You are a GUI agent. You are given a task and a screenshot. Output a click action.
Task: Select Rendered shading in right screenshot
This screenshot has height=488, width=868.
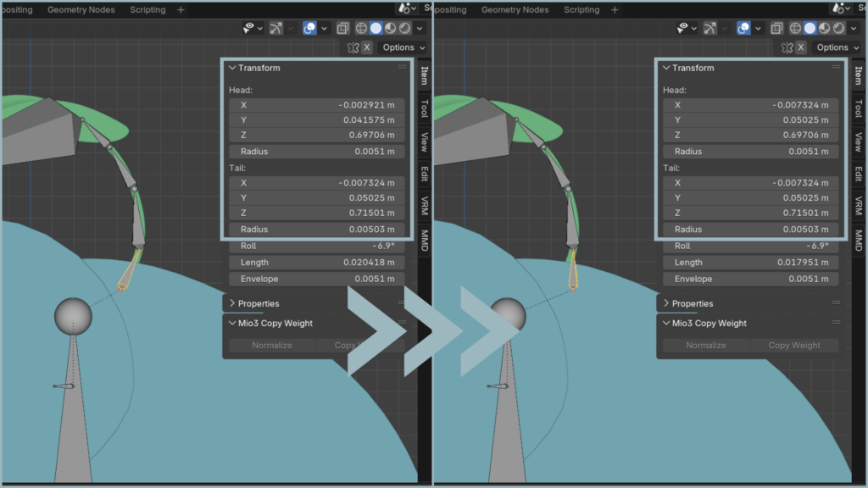coord(838,28)
